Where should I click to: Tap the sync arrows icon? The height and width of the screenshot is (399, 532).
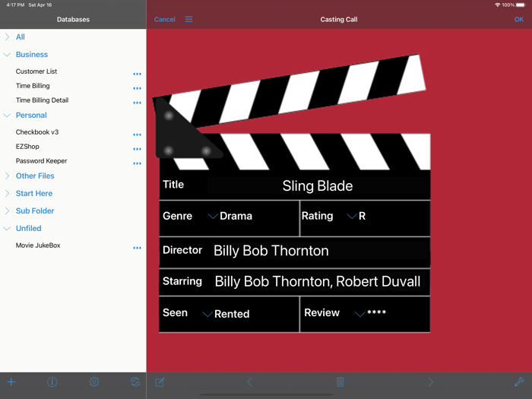[x=135, y=382]
